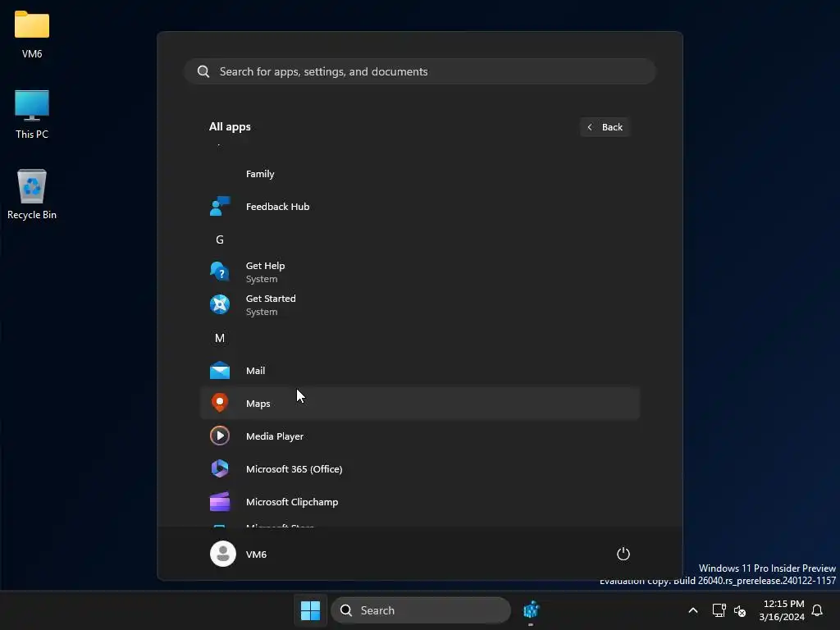Click the VM6 account name
Viewport: 840px width, 630px height.
coord(256,555)
